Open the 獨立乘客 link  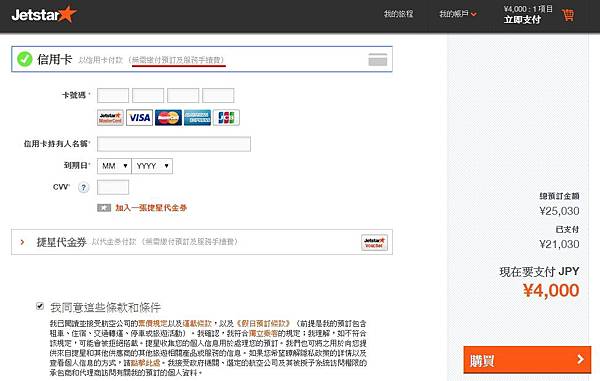(x=263, y=334)
